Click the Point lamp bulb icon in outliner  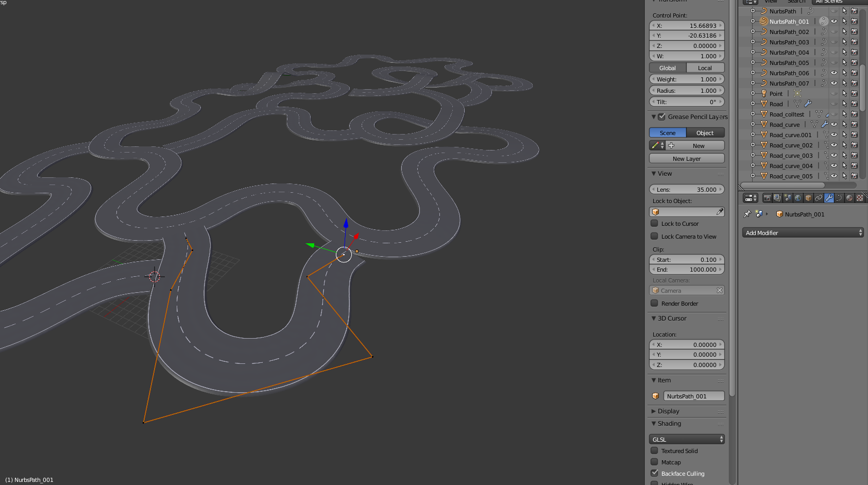[764, 93]
